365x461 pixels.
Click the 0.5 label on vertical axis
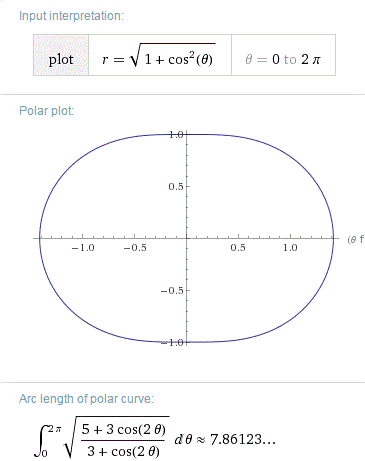coord(176,187)
